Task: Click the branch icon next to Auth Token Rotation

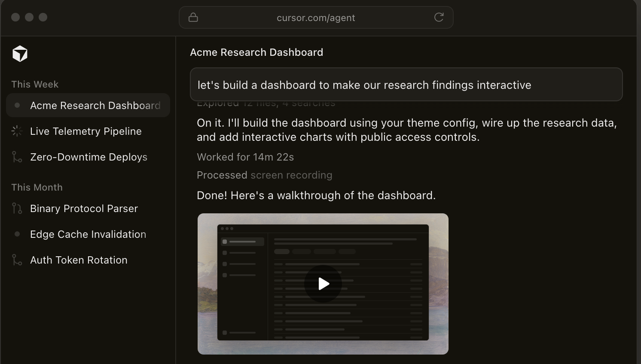Action: tap(16, 260)
